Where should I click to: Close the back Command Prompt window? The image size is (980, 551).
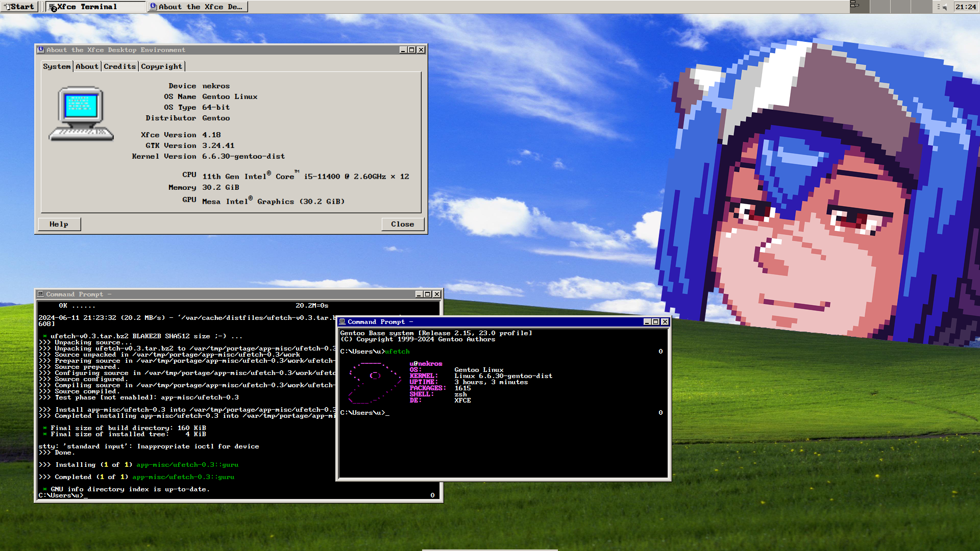(436, 294)
